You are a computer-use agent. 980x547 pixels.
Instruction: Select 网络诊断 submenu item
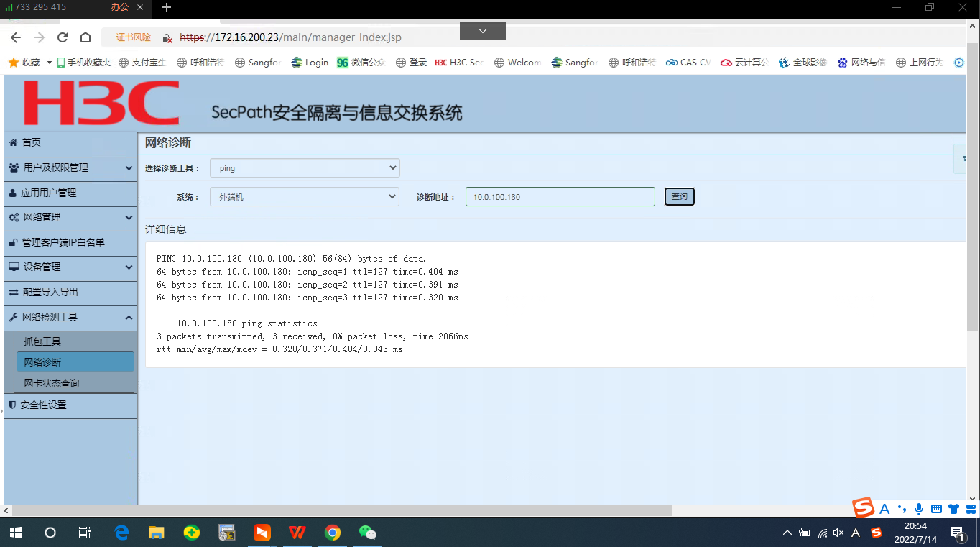(x=75, y=362)
